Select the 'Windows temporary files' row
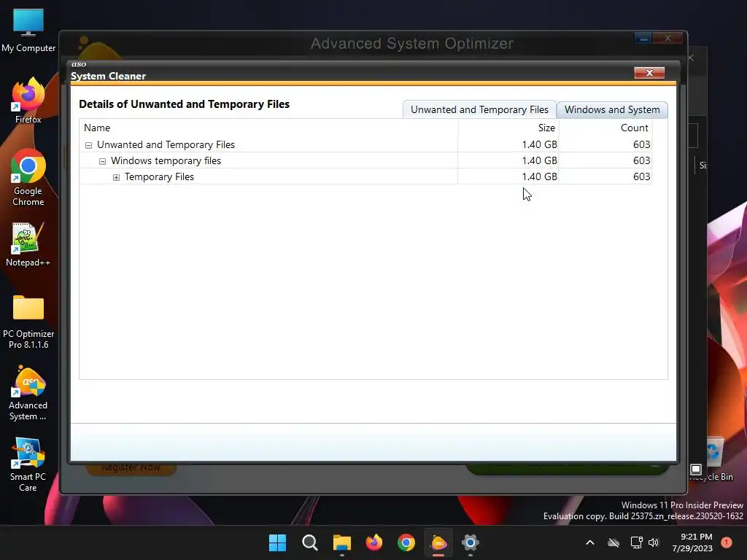747x560 pixels. 365,160
